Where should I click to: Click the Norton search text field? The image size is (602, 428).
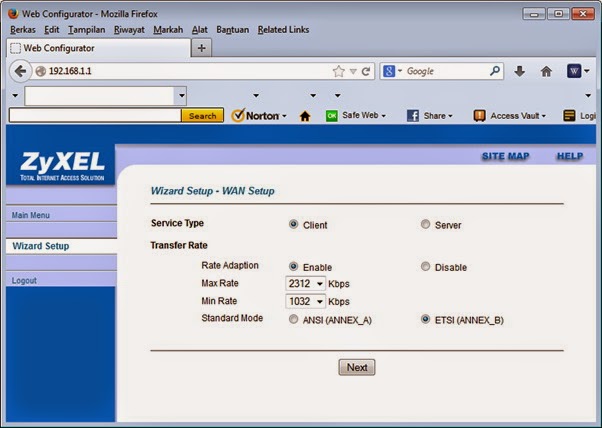tap(95, 116)
